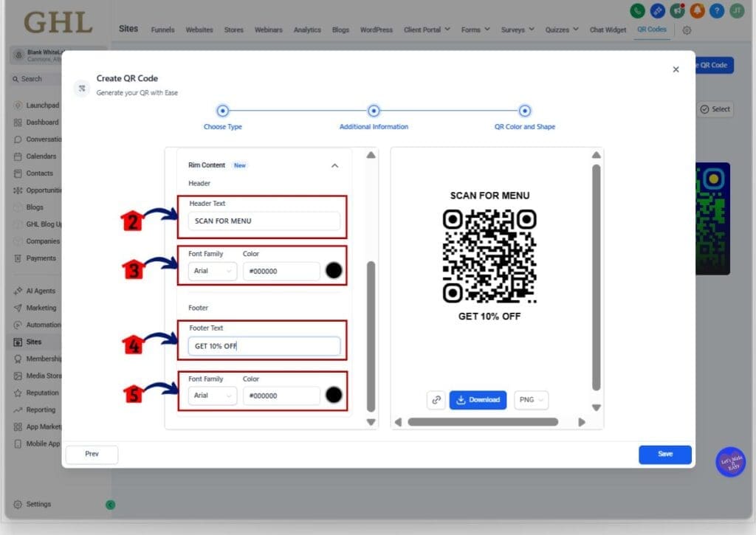This screenshot has width=756, height=535.
Task: Open Mobile App in the sidebar
Action: click(x=37, y=444)
